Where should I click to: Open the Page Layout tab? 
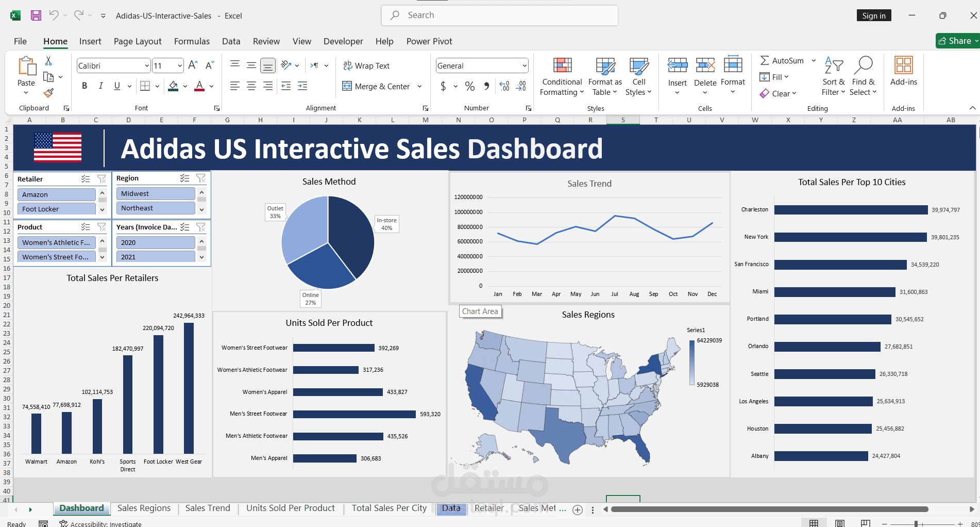click(138, 41)
